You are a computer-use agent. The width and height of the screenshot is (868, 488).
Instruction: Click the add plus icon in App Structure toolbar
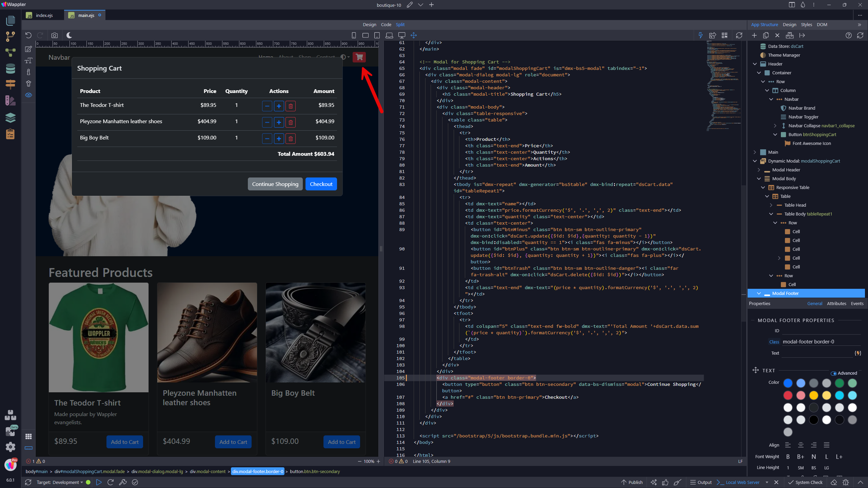click(x=754, y=35)
